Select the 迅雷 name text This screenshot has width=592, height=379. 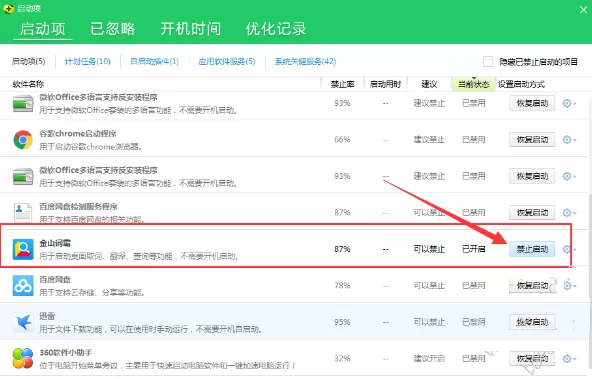47,316
